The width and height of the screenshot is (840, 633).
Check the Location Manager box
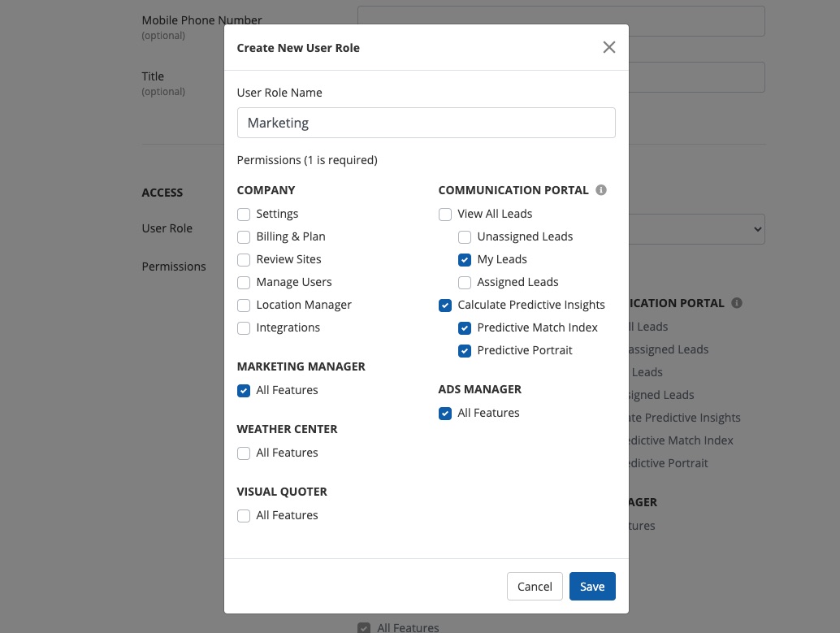pyautogui.click(x=244, y=306)
